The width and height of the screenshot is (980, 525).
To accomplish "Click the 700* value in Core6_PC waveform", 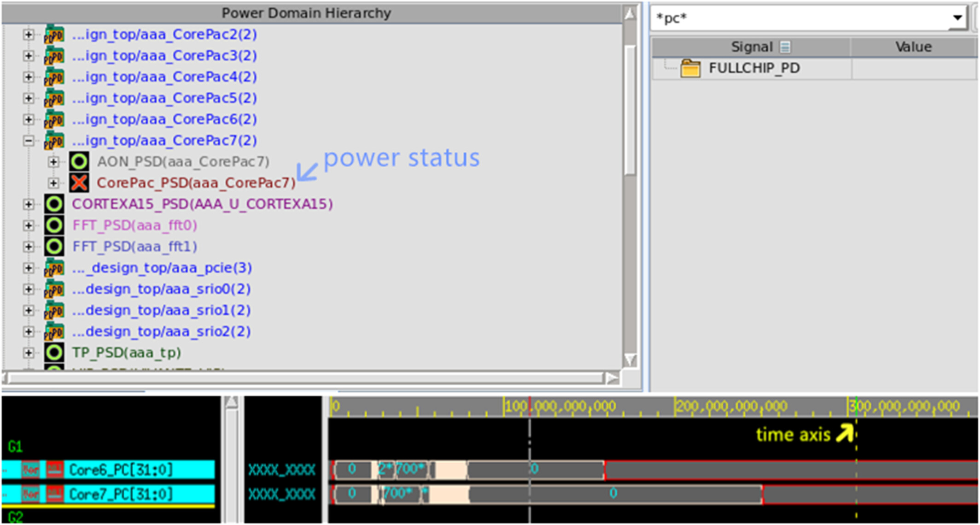I will point(410,469).
